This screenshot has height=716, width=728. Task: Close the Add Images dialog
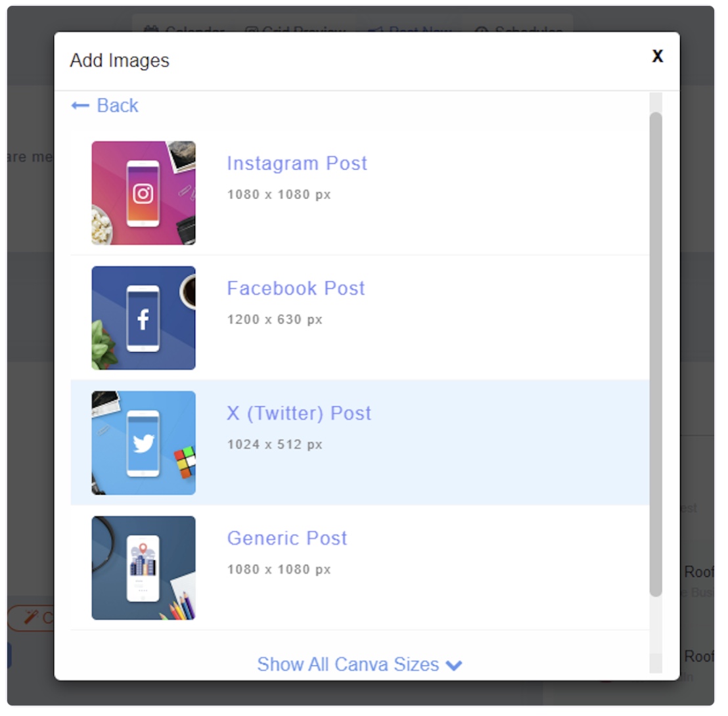(657, 56)
